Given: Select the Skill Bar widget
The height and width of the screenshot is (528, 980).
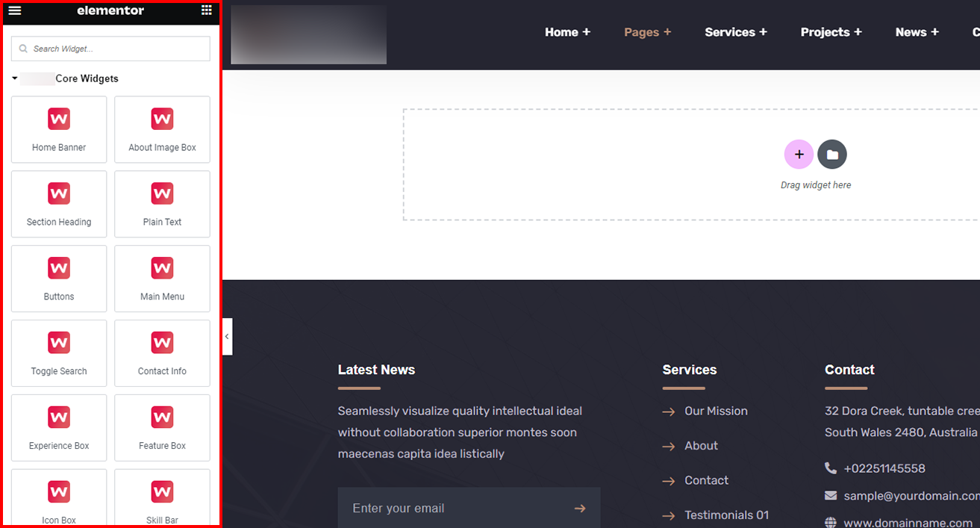Looking at the screenshot, I should coord(162,497).
